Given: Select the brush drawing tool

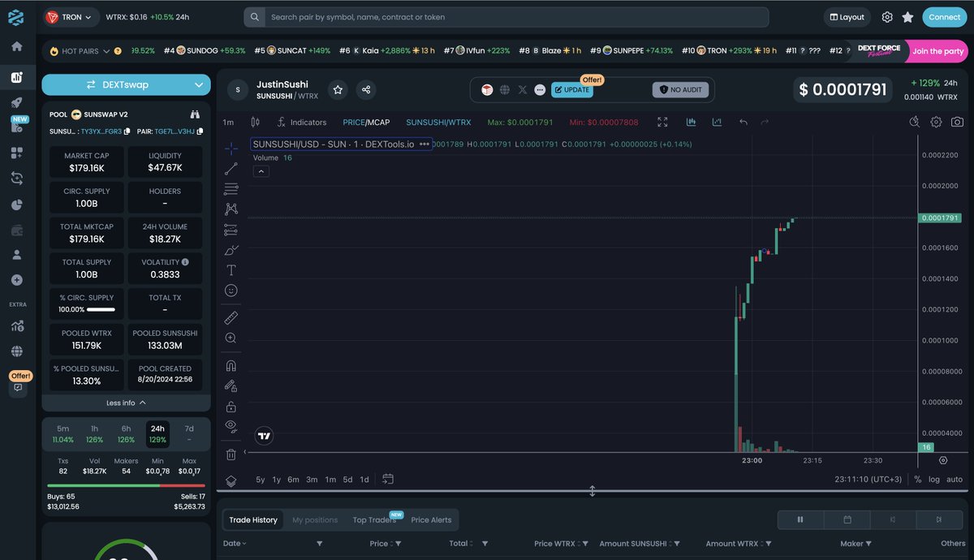Looking at the screenshot, I should (231, 250).
